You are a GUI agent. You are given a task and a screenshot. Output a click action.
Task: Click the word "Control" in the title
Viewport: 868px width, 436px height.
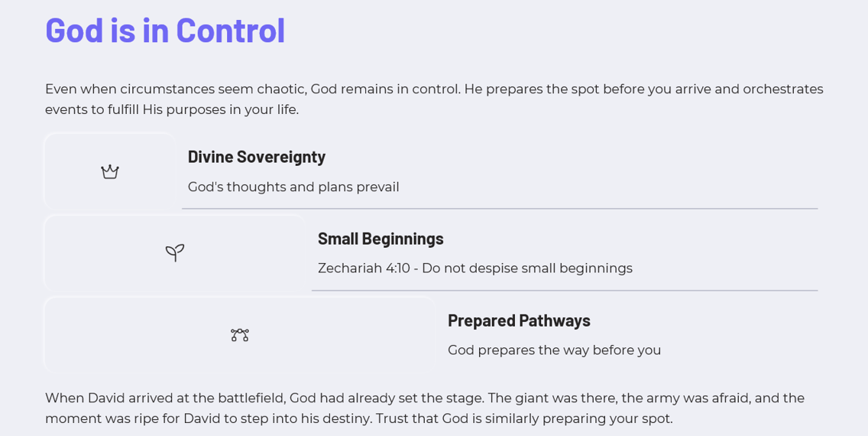[230, 30]
